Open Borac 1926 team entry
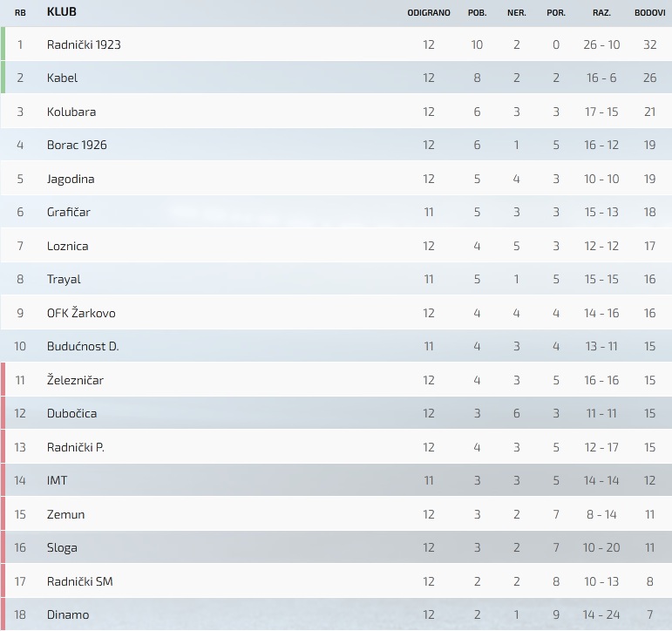Image resolution: width=672 pixels, height=631 pixels. pyautogui.click(x=77, y=145)
